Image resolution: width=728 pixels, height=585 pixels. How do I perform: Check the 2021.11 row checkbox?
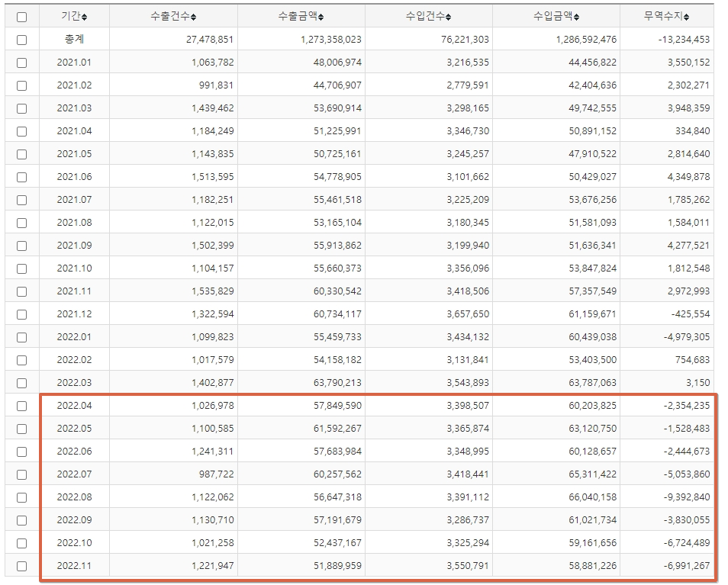[x=22, y=292]
